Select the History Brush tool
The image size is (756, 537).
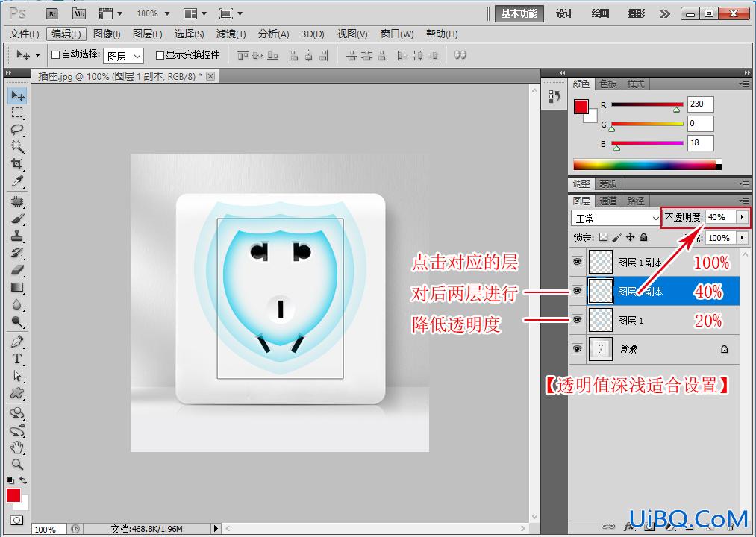click(17, 253)
